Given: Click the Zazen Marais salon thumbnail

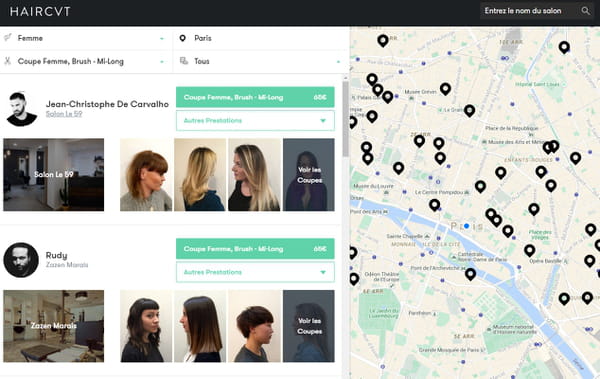Looking at the screenshot, I should point(54,326).
